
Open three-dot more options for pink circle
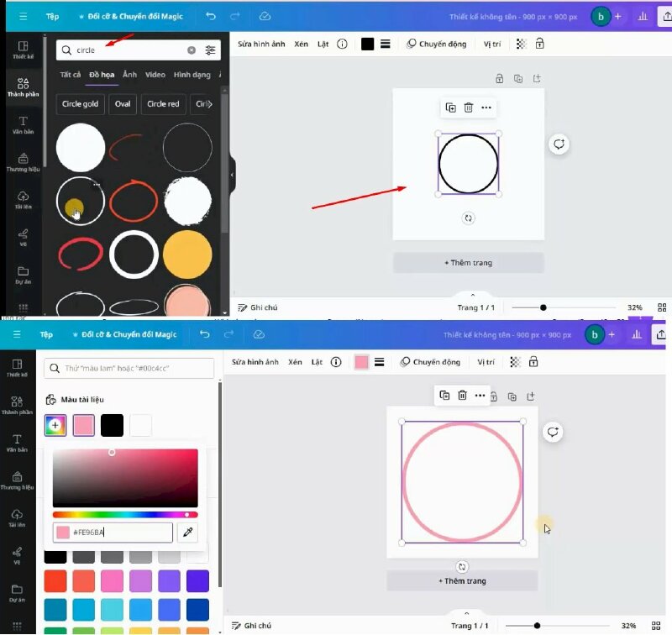click(480, 396)
